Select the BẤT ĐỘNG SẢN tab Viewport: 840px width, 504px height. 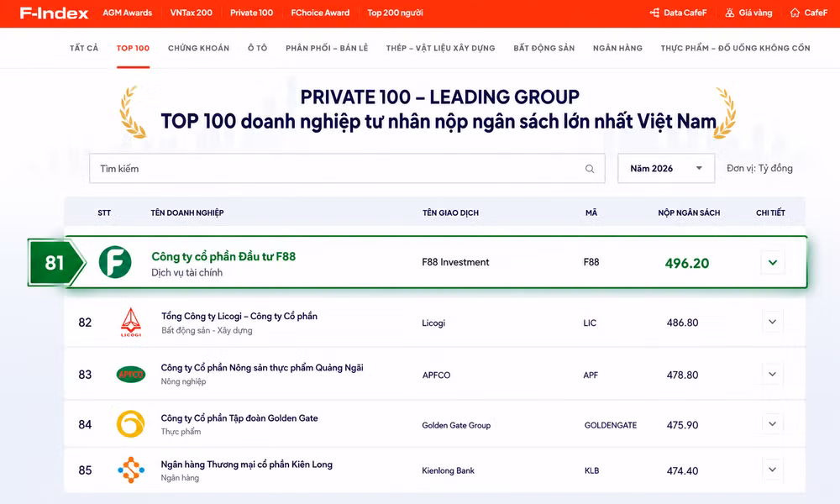click(x=543, y=48)
